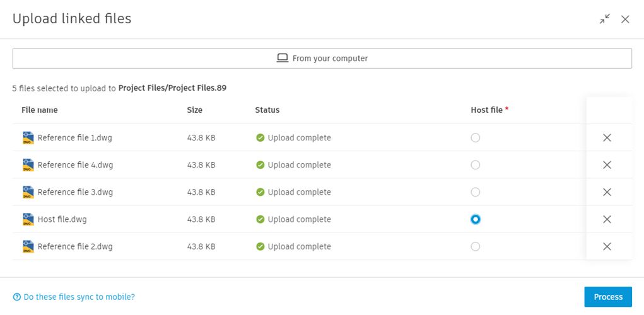Remove Host file.dwg from upload list
Viewport: 644px width, 315px height.
(607, 219)
